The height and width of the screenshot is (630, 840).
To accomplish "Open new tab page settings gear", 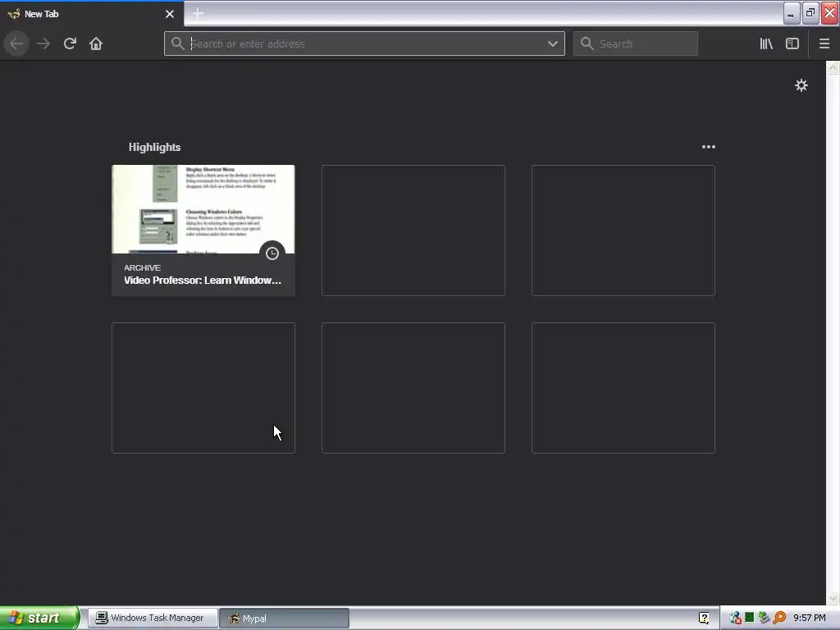I will 801,85.
